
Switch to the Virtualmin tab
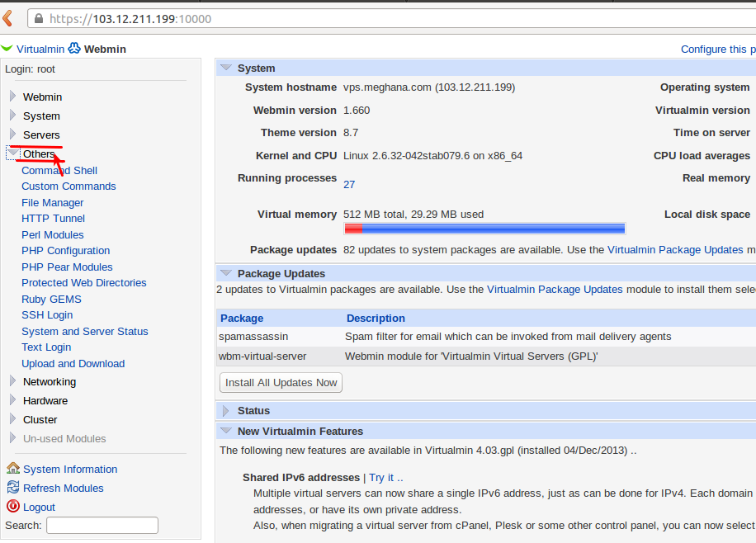pos(40,50)
